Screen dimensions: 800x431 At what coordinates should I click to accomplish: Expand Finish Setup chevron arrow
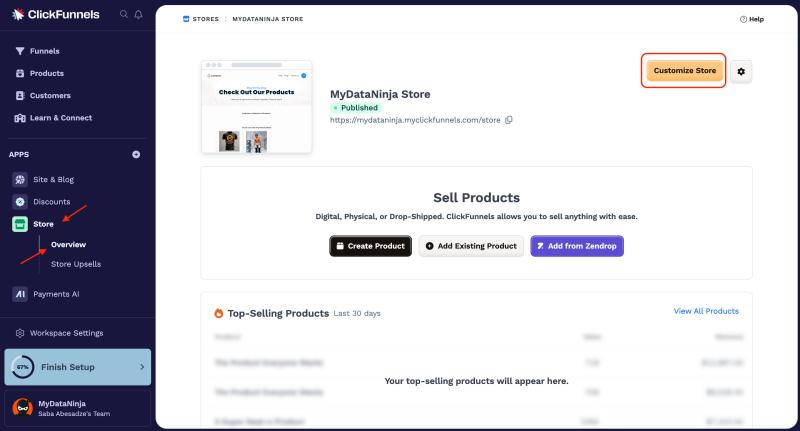point(142,367)
